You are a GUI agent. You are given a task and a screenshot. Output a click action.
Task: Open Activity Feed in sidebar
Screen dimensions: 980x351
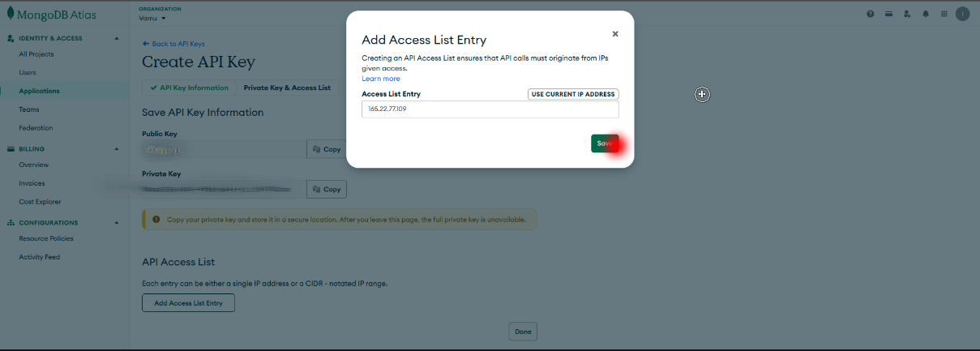[40, 257]
